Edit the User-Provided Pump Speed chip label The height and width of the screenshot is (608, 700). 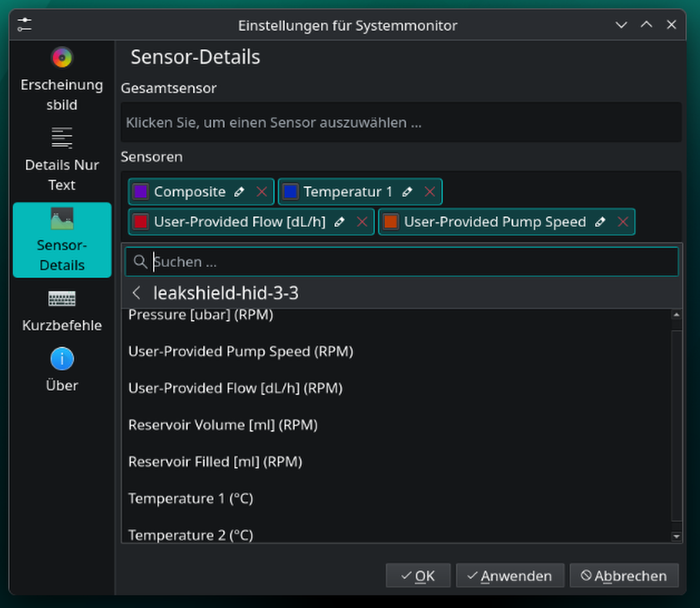pos(600,222)
